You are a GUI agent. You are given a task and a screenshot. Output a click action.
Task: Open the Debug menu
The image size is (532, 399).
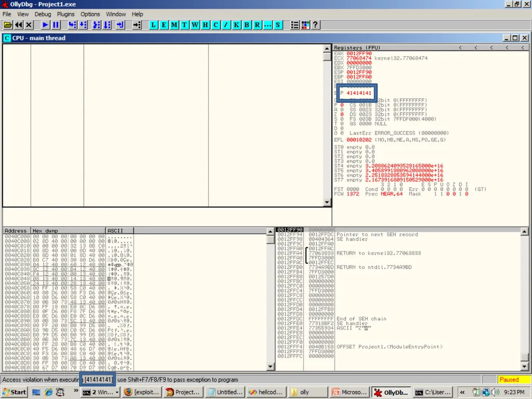(x=43, y=14)
